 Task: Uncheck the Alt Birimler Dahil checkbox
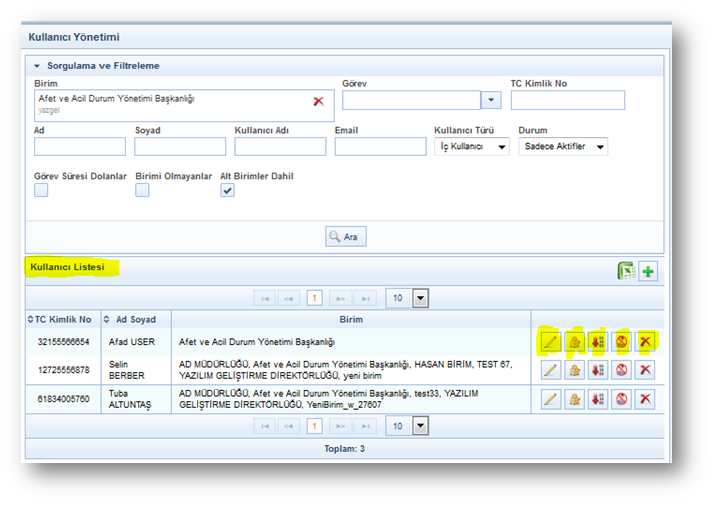click(227, 190)
